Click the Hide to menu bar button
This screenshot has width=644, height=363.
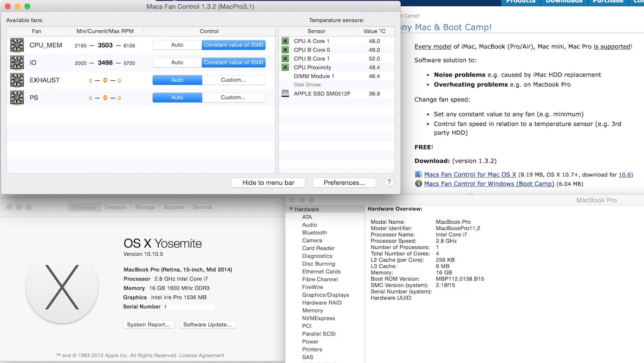[x=269, y=183]
